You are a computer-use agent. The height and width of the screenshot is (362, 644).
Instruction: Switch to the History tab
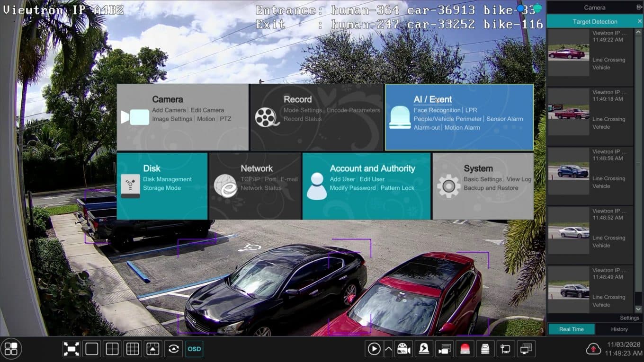click(x=619, y=329)
